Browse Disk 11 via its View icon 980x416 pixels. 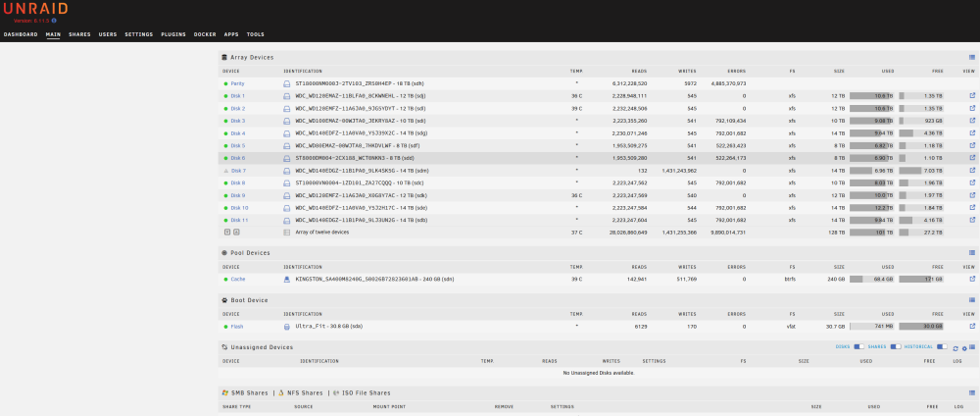click(972, 220)
